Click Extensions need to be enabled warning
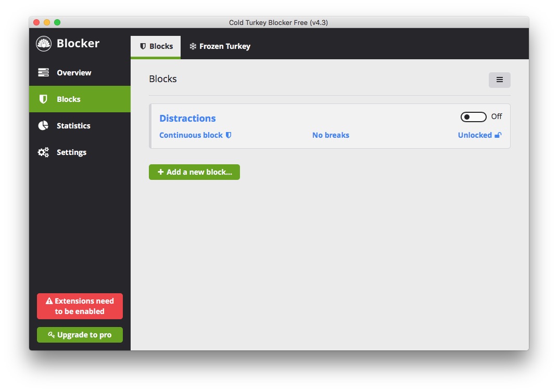This screenshot has height=392, width=558. coord(80,306)
